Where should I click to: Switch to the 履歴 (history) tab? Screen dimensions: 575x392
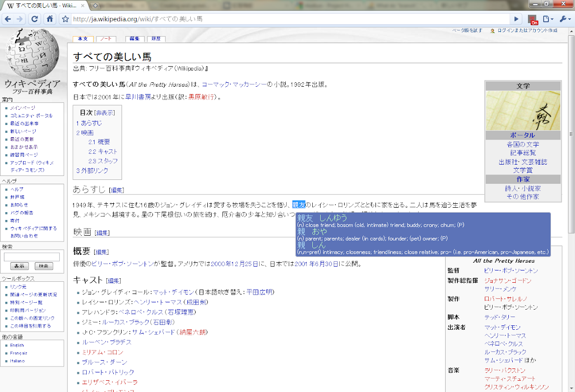point(156,38)
